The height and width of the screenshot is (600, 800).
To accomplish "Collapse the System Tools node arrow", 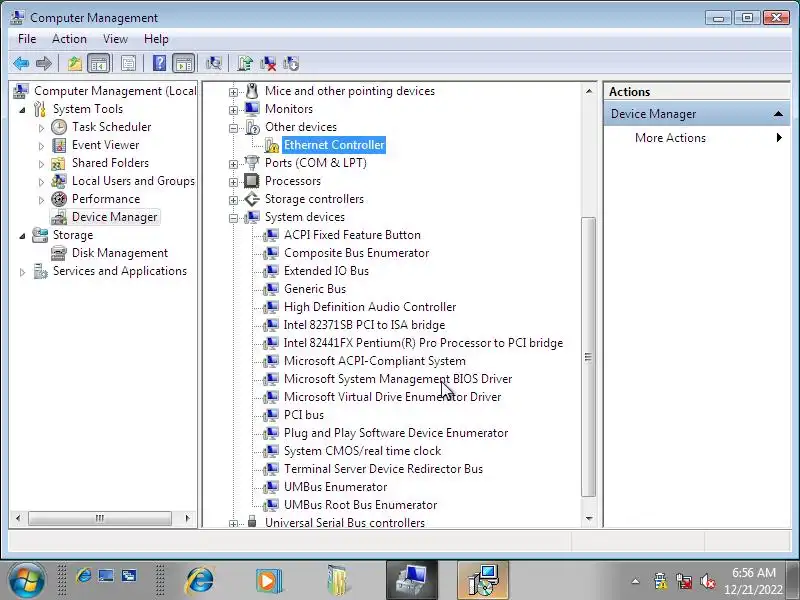I will pyautogui.click(x=22, y=109).
